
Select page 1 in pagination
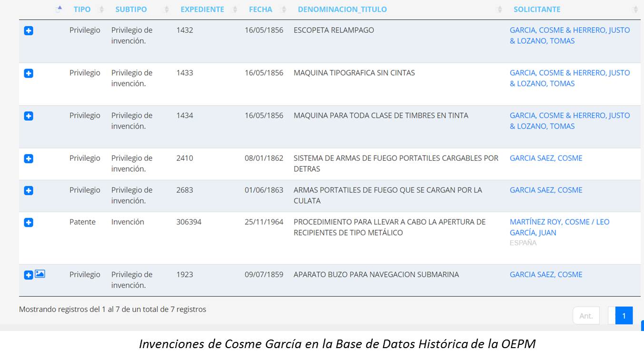624,316
